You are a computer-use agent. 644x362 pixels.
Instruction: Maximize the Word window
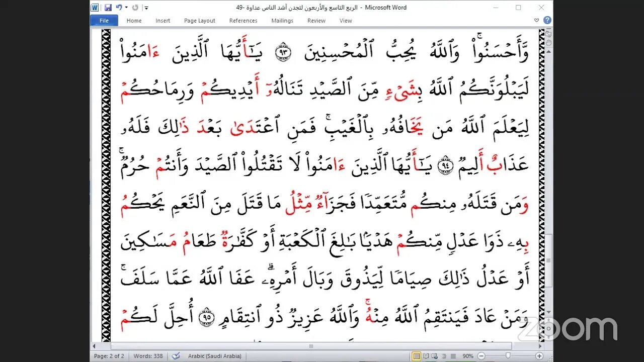[518, 8]
